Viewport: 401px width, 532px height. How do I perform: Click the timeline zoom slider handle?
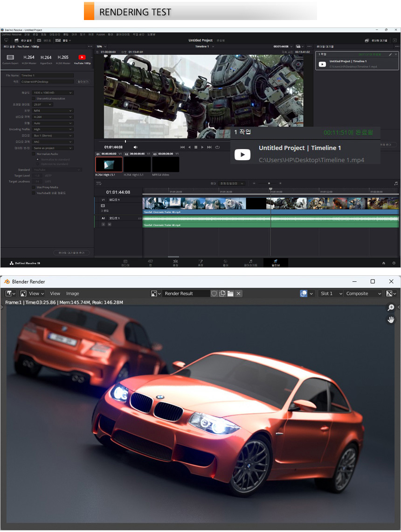coord(269,184)
